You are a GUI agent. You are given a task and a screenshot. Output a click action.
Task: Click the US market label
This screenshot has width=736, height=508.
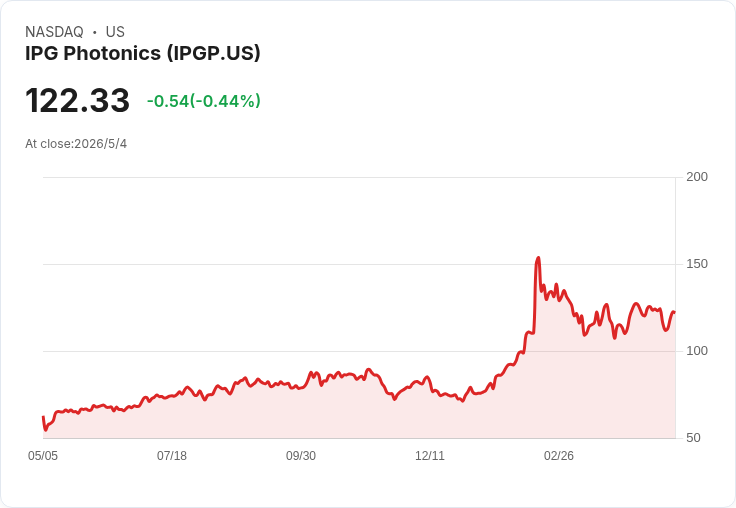tap(115, 32)
